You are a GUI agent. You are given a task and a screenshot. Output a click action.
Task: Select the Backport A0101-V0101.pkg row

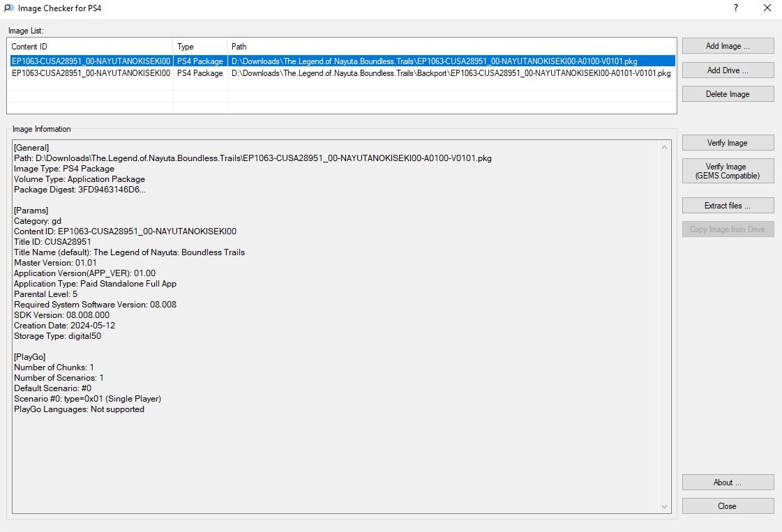coord(343,73)
